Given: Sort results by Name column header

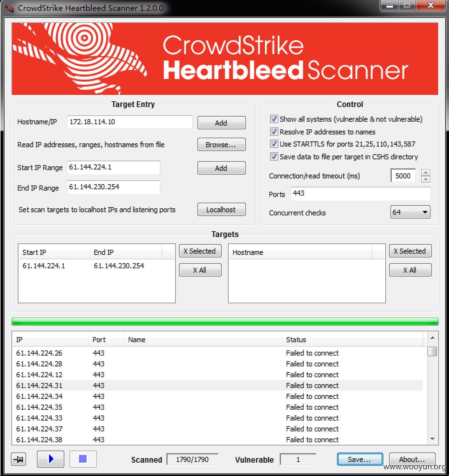Looking at the screenshot, I should pos(203,340).
